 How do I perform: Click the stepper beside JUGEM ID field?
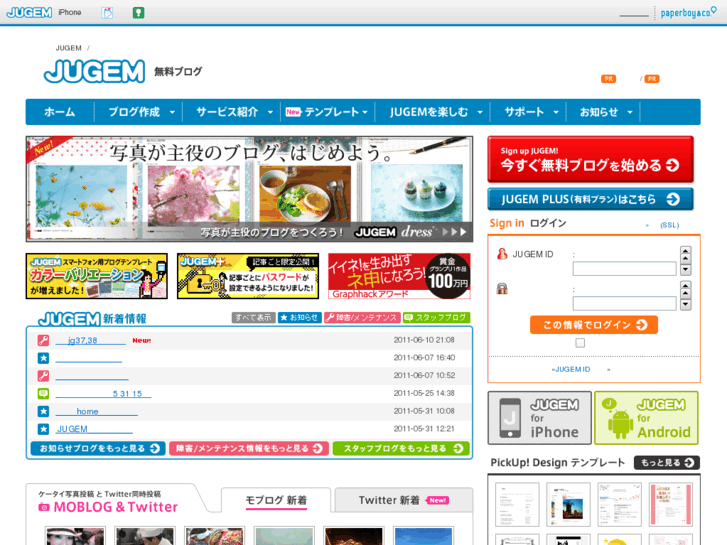tap(686, 260)
